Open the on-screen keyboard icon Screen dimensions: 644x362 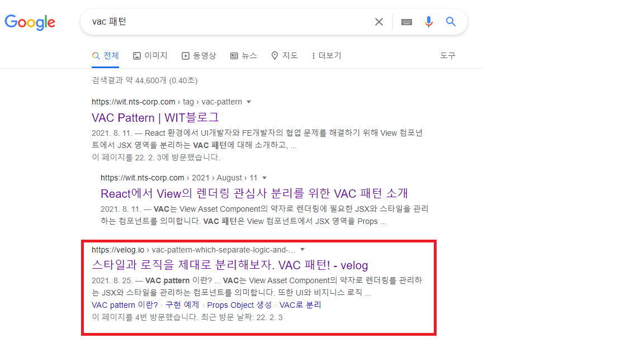[x=406, y=22]
